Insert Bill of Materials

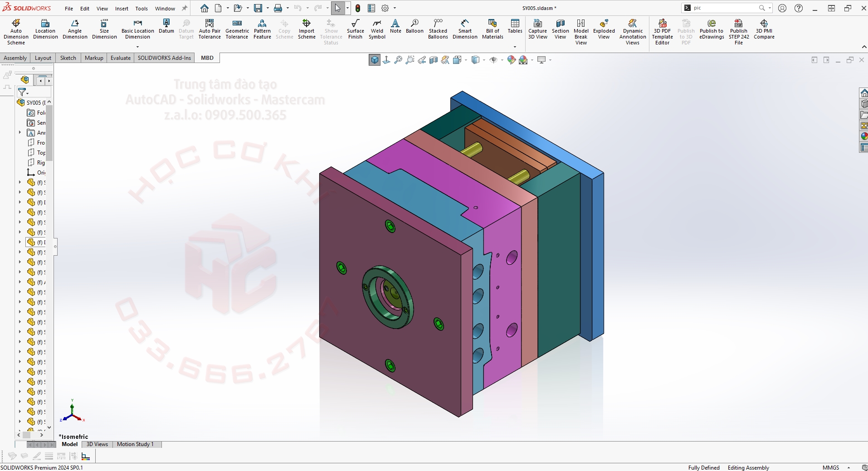[x=493, y=29]
